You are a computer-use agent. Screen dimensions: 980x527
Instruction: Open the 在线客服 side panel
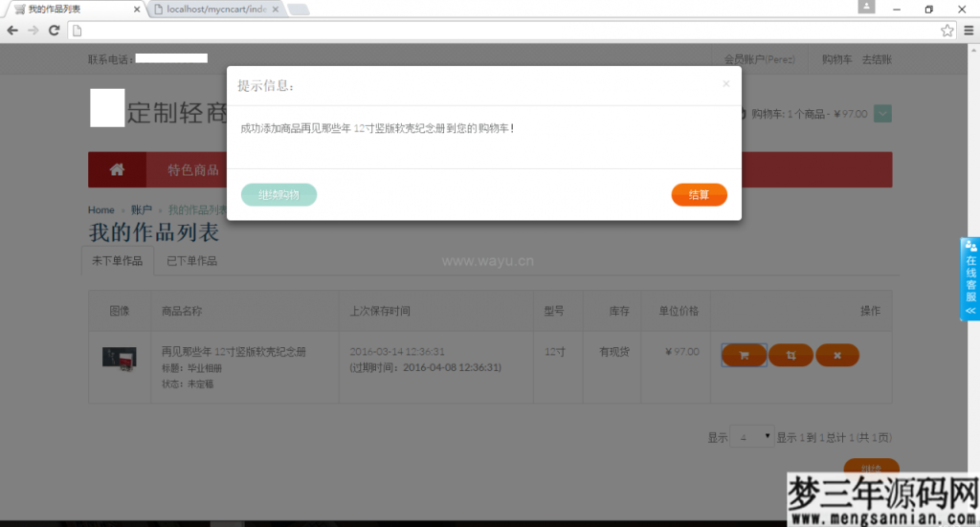tap(970, 278)
